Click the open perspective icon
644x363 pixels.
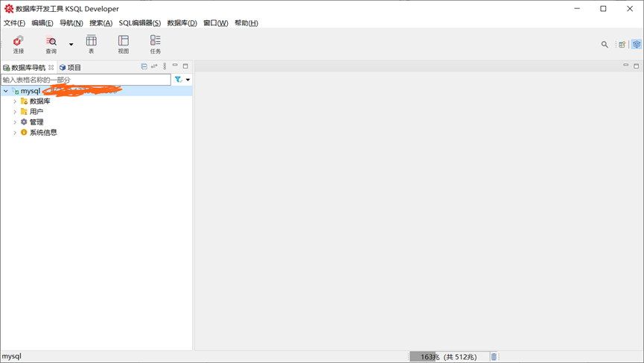[x=622, y=45]
